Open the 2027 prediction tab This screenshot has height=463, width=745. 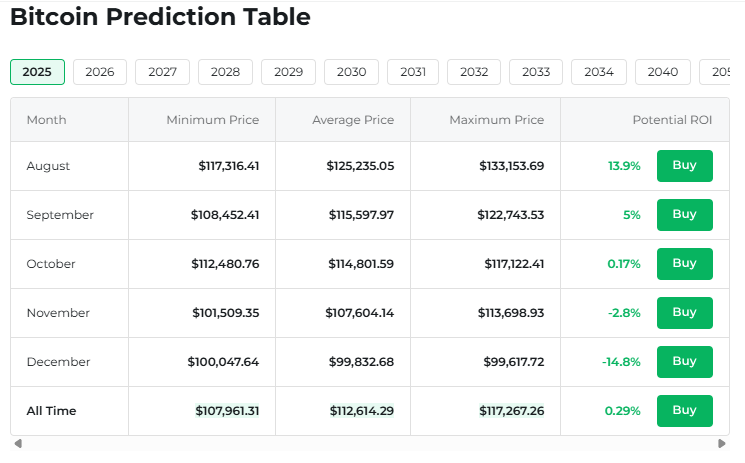click(x=162, y=72)
